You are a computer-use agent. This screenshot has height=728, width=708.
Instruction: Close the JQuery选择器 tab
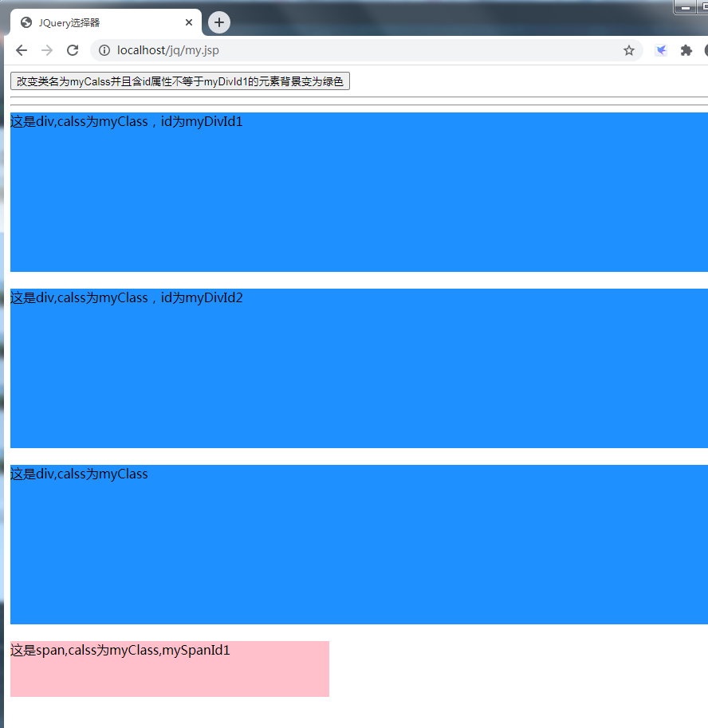coord(188,22)
